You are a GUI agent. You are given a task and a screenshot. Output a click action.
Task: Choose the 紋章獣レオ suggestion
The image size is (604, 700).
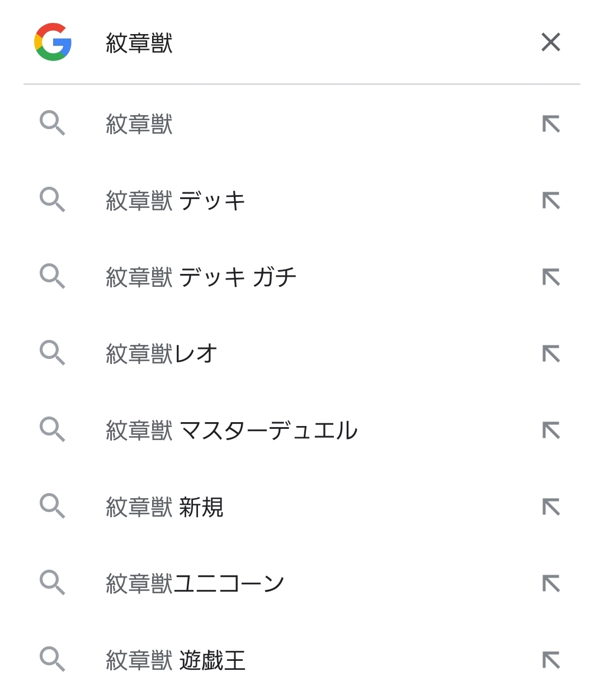(161, 354)
